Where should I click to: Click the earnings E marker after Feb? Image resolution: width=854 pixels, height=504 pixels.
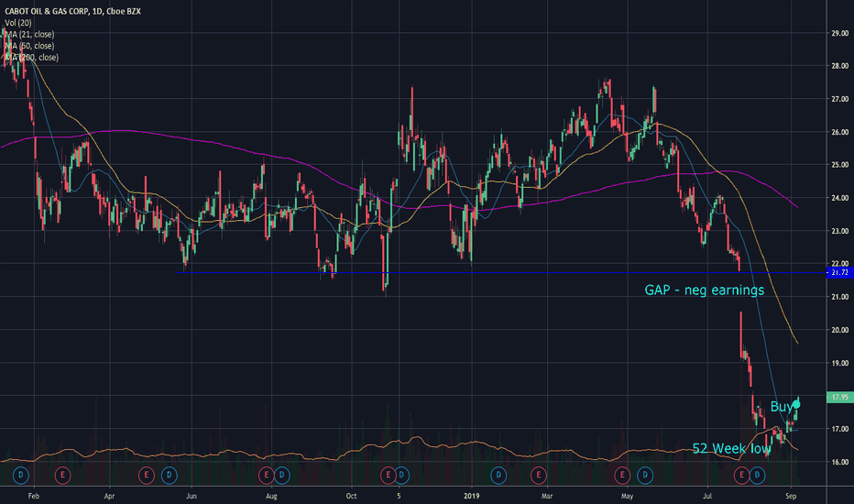tap(62, 475)
